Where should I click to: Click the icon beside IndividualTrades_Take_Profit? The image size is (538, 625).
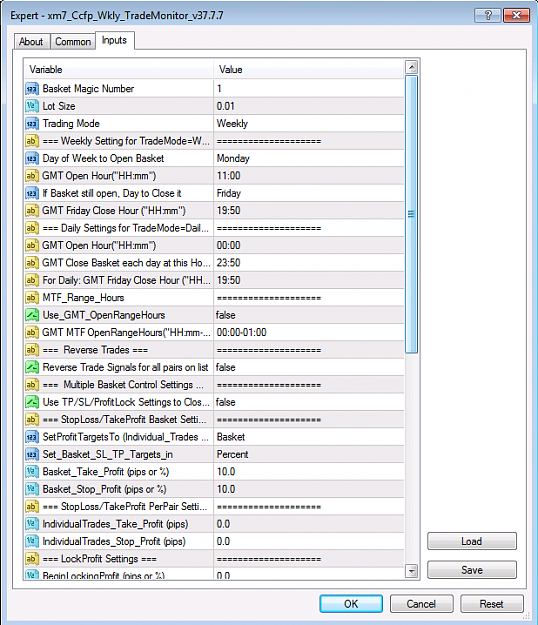point(32,524)
